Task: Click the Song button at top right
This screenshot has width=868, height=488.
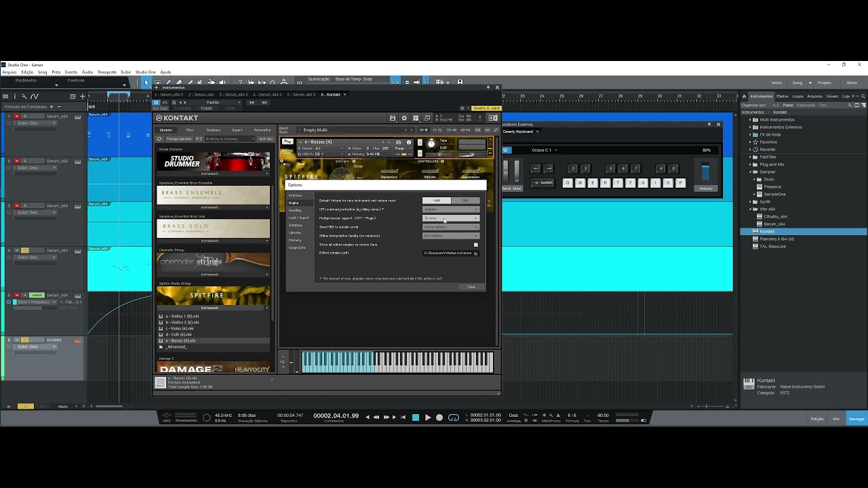Action: point(797,83)
